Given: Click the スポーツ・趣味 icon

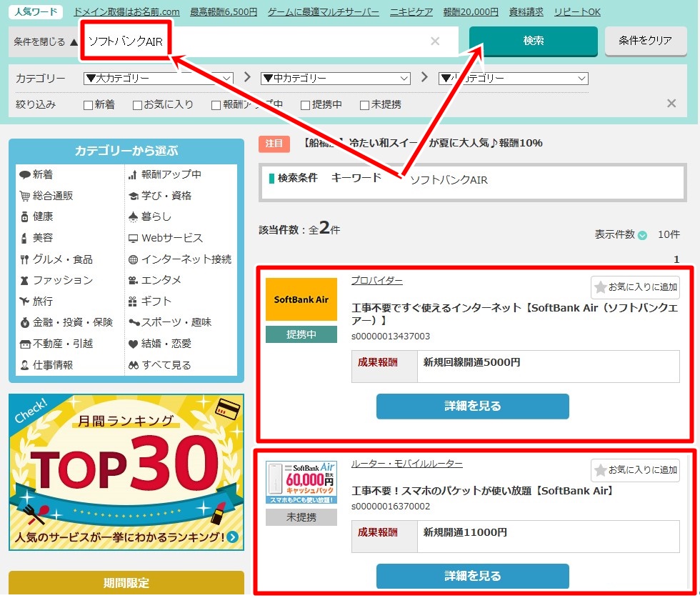Looking at the screenshot, I should pos(134,322).
